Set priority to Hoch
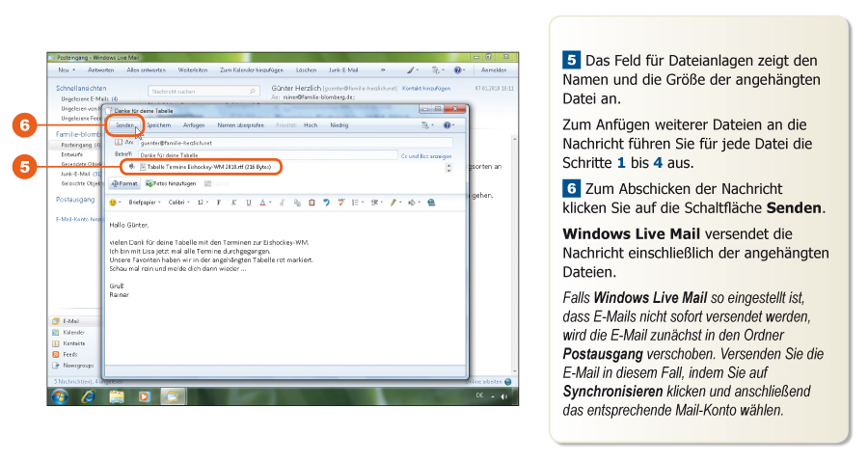This screenshot has width=868, height=463. coord(311,125)
